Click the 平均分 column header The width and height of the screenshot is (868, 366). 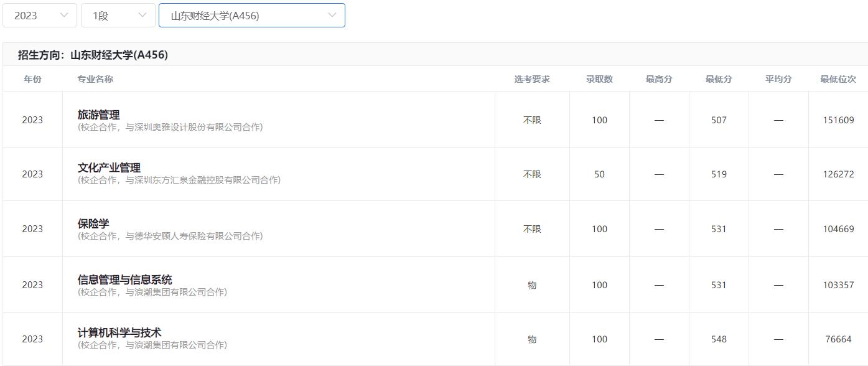pyautogui.click(x=778, y=79)
